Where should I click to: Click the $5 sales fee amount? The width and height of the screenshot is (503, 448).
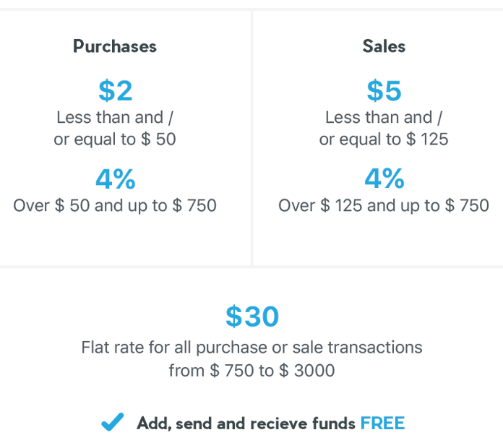[x=384, y=91]
